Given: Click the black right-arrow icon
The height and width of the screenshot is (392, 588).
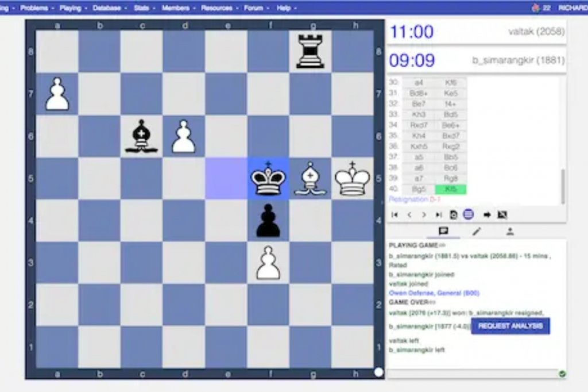Looking at the screenshot, I should (x=487, y=215).
